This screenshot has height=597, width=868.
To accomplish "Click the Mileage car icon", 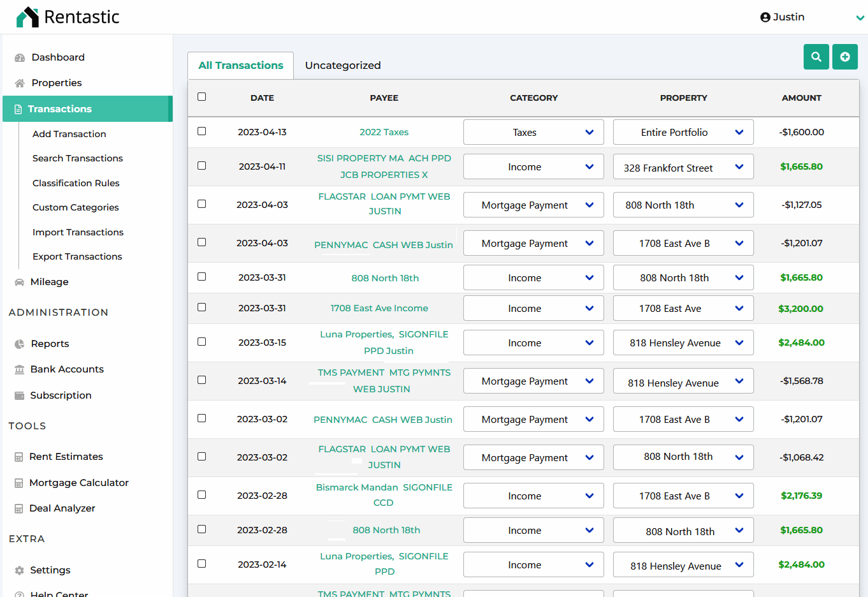I will [19, 282].
